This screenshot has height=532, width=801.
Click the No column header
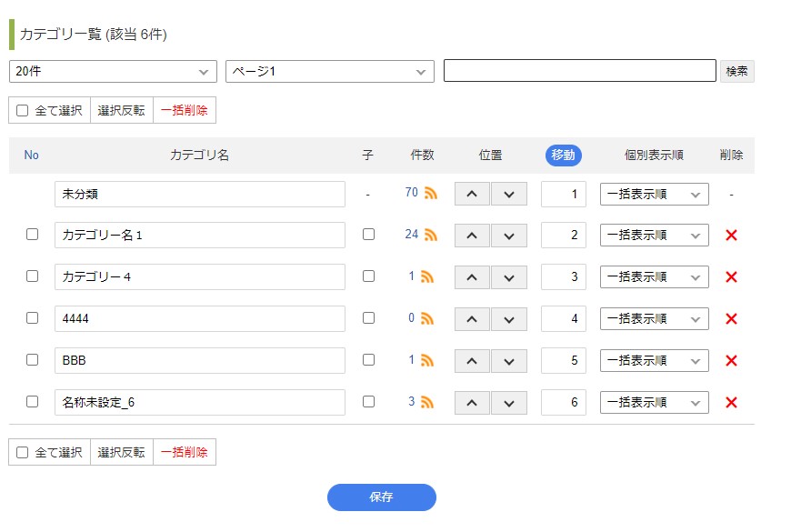coord(32,156)
